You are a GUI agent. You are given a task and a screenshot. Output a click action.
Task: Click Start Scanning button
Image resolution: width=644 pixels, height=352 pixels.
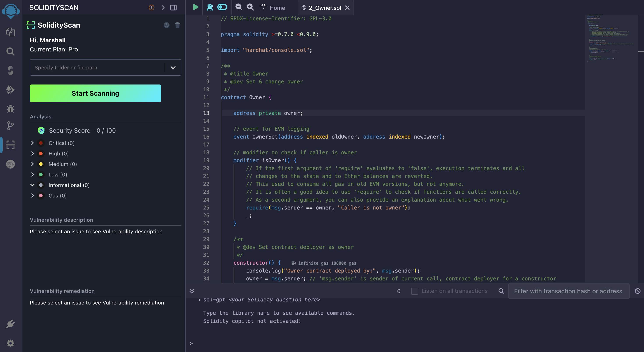(96, 93)
